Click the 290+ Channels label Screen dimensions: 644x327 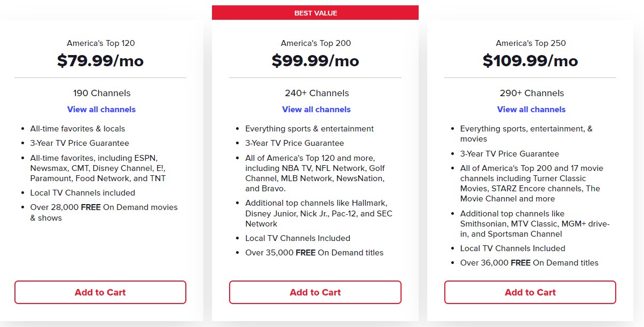click(x=531, y=93)
